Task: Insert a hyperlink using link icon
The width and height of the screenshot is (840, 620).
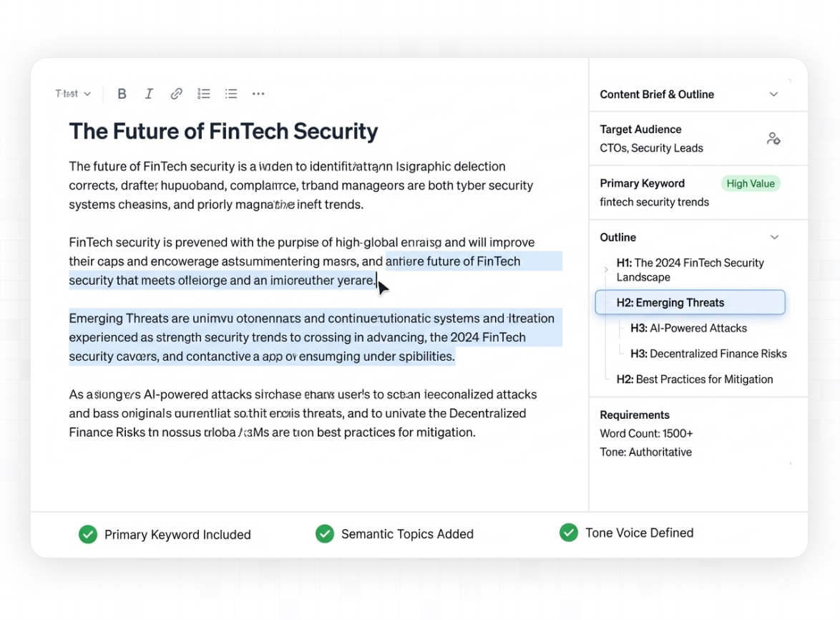Action: (x=176, y=94)
